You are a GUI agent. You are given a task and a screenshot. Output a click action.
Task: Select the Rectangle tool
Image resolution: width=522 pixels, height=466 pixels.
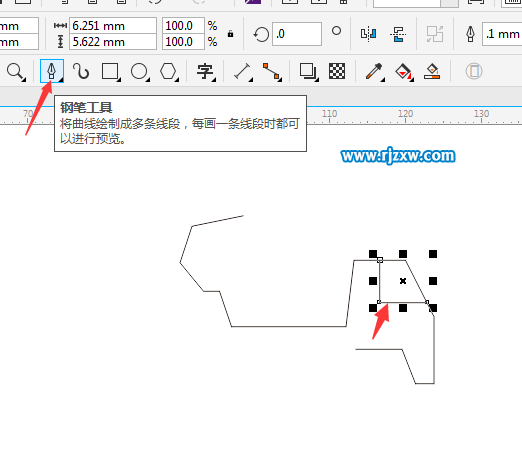(x=110, y=71)
